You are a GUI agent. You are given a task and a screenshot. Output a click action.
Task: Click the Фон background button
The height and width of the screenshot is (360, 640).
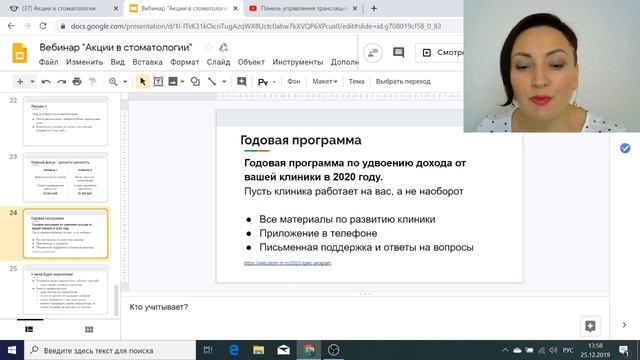tap(293, 82)
